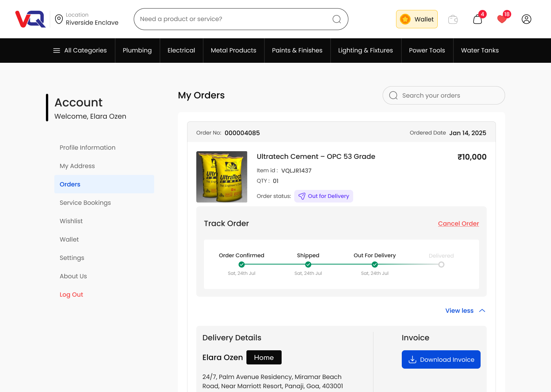Click Welcome, Elara Ozen text

click(x=90, y=116)
